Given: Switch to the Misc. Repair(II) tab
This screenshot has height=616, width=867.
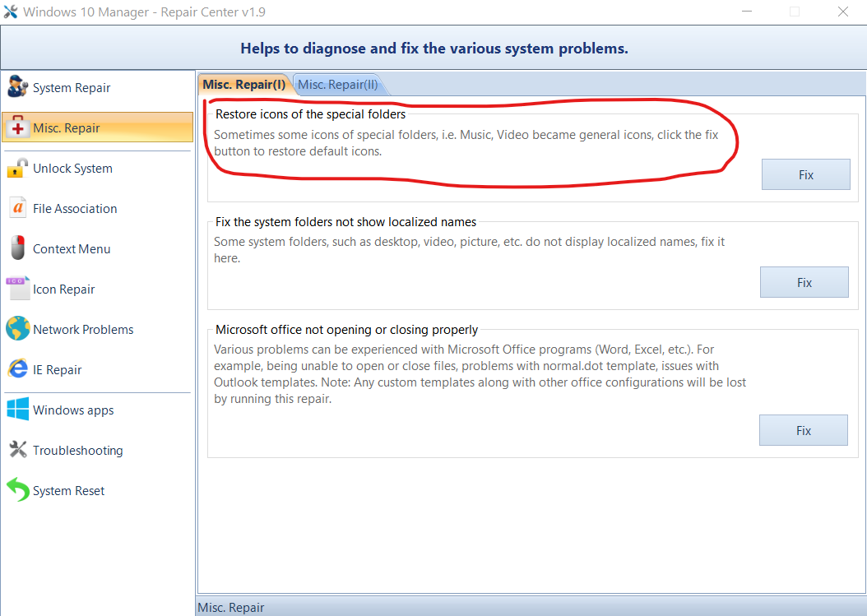Looking at the screenshot, I should click(x=338, y=85).
